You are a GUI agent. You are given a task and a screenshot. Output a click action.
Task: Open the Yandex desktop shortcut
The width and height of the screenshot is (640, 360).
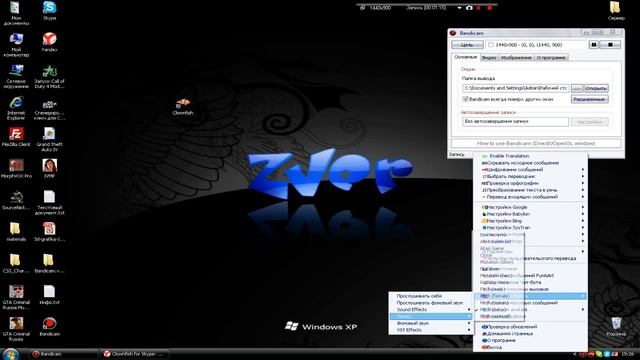pyautogui.click(x=49, y=39)
